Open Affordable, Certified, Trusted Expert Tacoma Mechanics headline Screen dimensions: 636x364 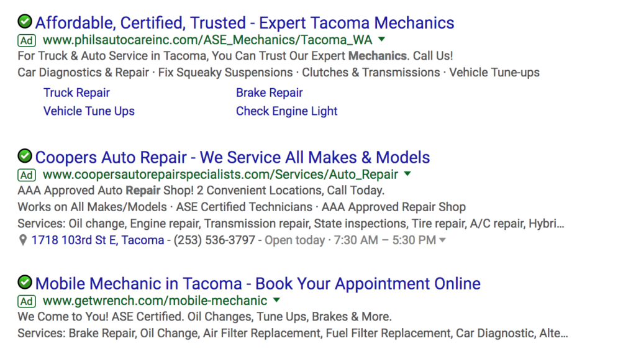[245, 23]
